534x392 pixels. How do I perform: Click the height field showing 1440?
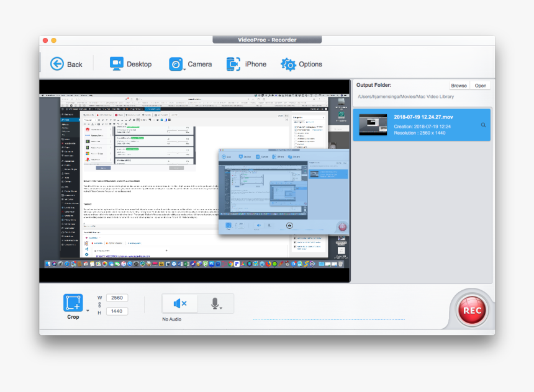[x=117, y=311]
